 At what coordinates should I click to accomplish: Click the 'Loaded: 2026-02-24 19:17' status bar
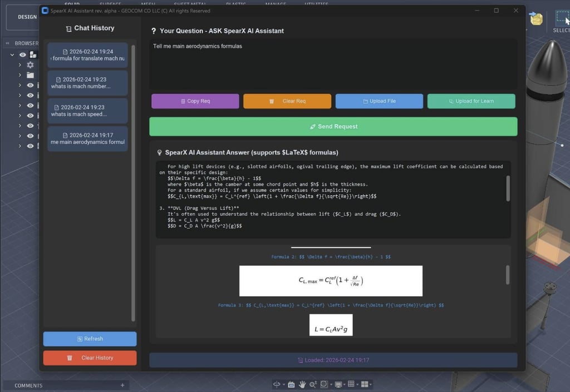(x=333, y=360)
